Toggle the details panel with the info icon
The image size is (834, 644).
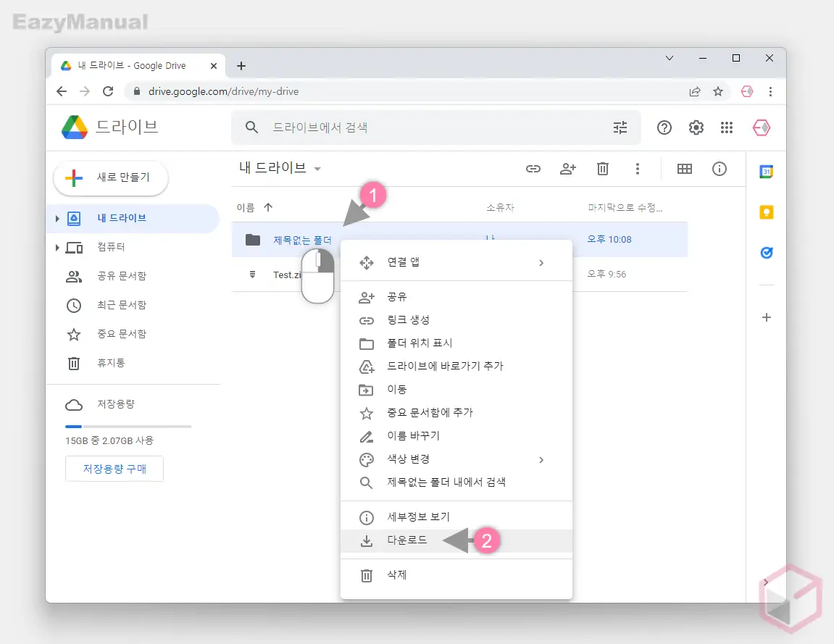pos(719,169)
